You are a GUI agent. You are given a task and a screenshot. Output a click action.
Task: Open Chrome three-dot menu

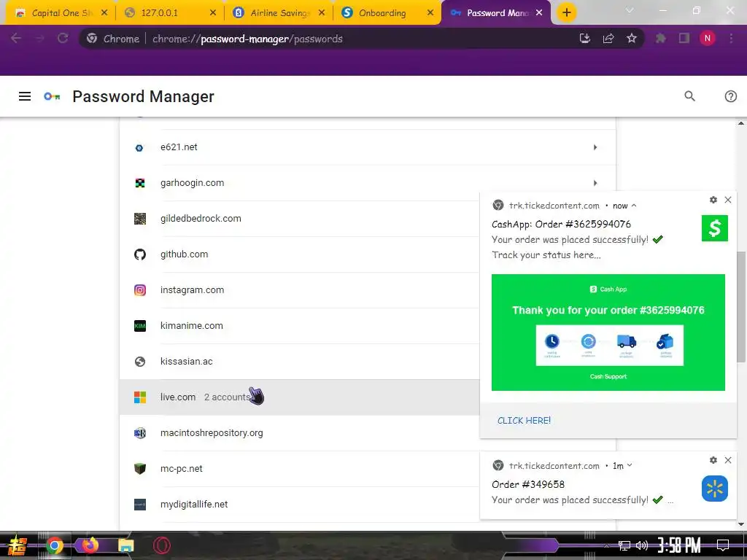731,38
